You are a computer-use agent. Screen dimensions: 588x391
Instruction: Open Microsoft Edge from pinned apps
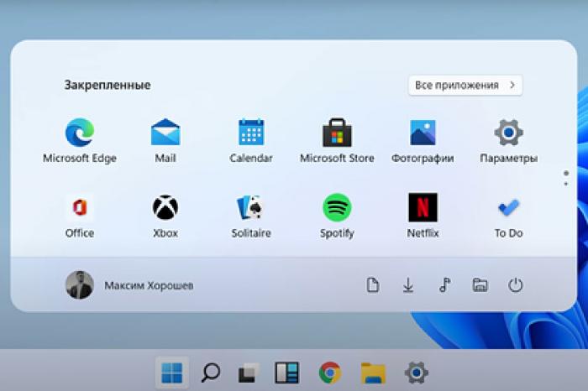pyautogui.click(x=80, y=141)
